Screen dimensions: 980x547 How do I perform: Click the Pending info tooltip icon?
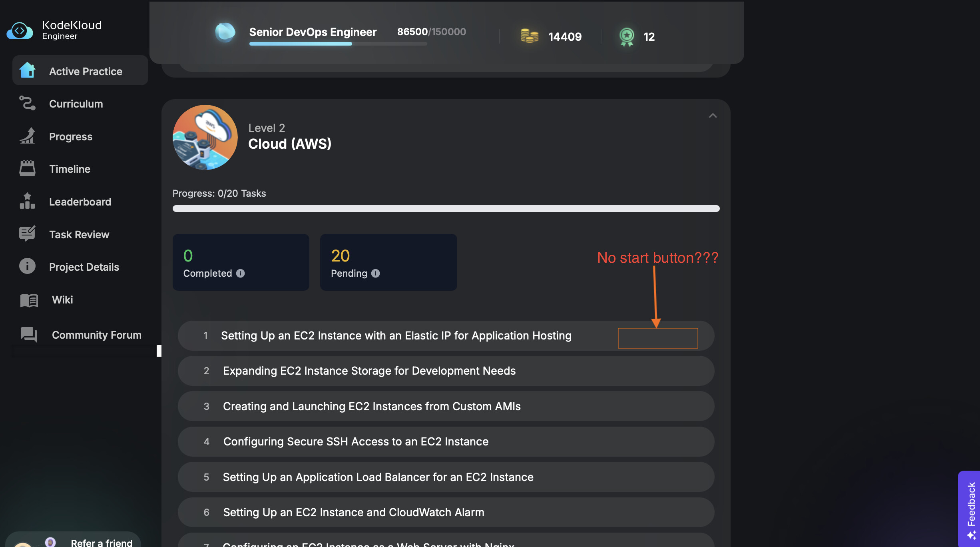375,273
